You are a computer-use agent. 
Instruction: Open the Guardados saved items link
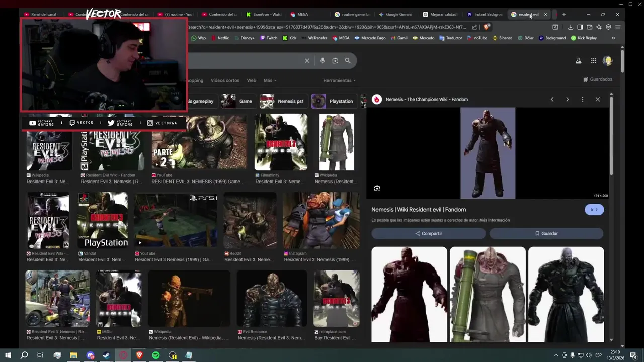(598, 79)
